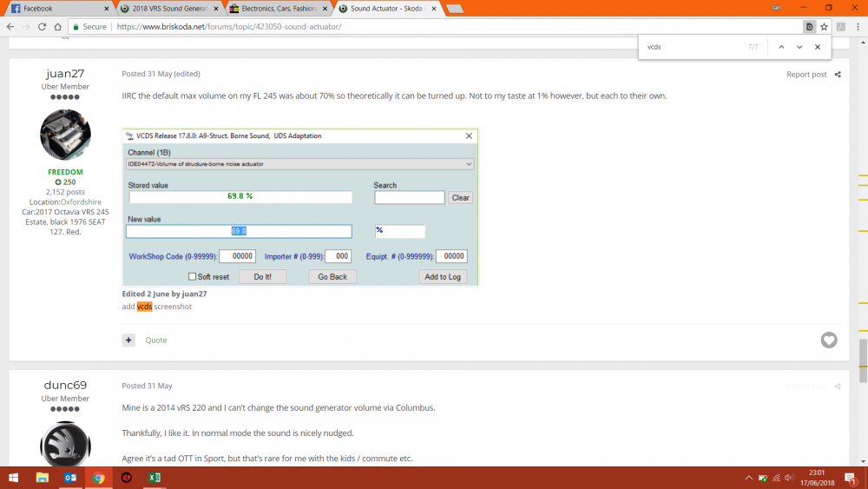The image size is (868, 489).
Task: Open the browser home page
Action: point(57,27)
